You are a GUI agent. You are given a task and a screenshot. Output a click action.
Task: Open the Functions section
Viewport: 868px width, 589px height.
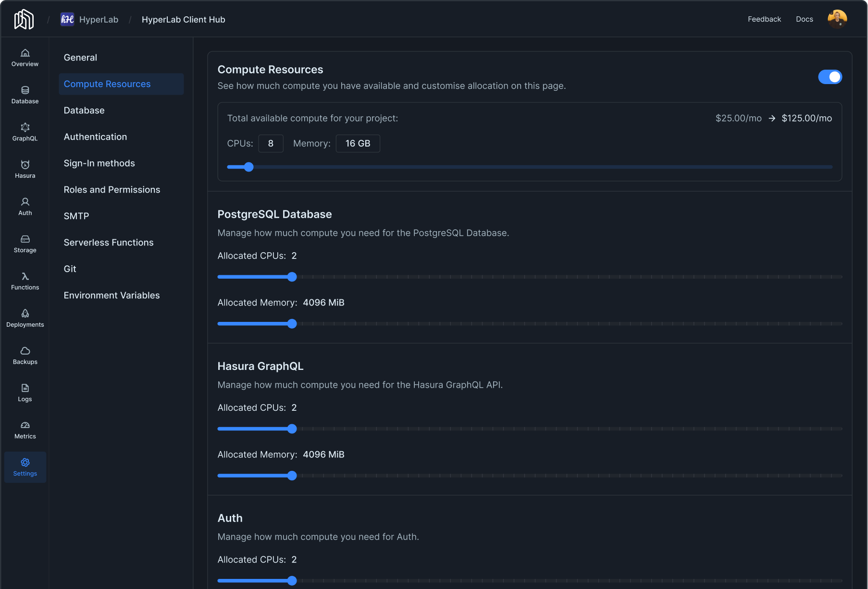click(x=25, y=281)
